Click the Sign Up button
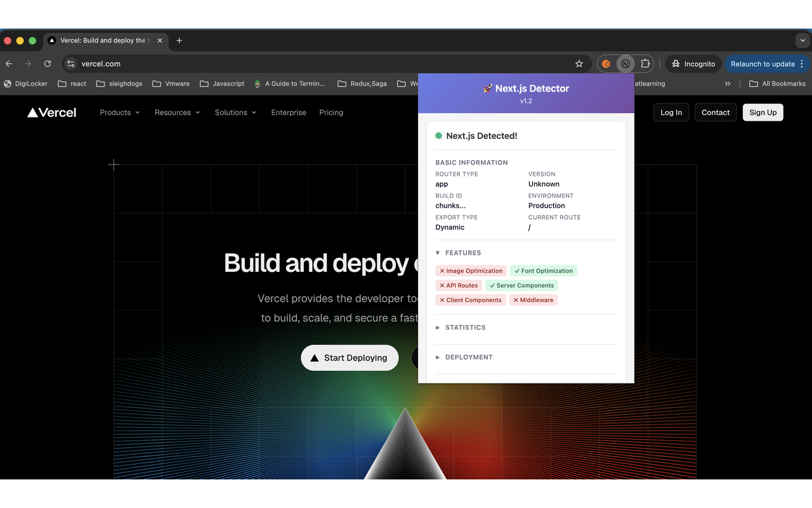Screen dimensions: 812x508 [x=763, y=112]
